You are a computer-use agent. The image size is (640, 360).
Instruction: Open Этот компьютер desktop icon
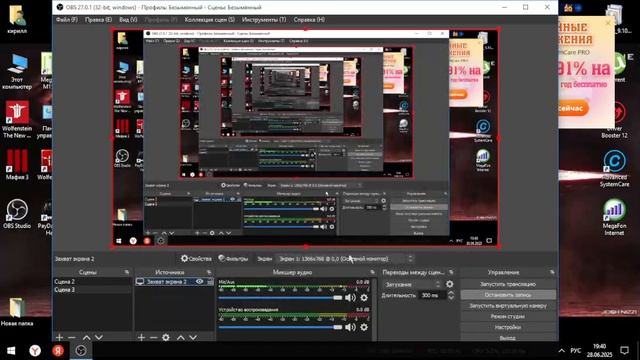(17, 71)
